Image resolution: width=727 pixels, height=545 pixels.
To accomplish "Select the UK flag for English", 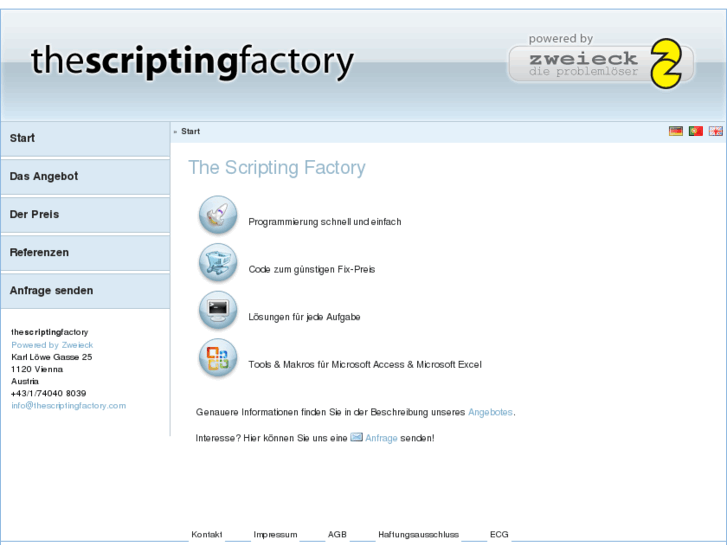I will click(x=715, y=131).
